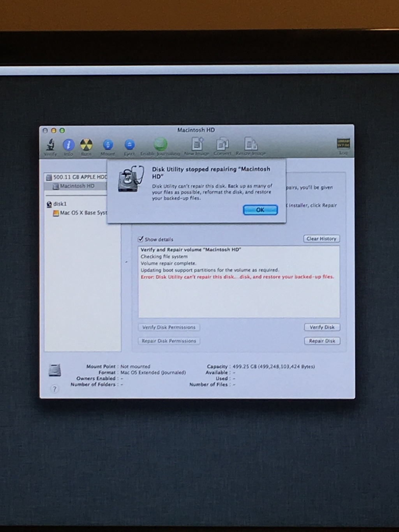Image resolution: width=399 pixels, height=532 pixels.
Task: Select the Mac OS X Base System volume
Action: pos(79,213)
